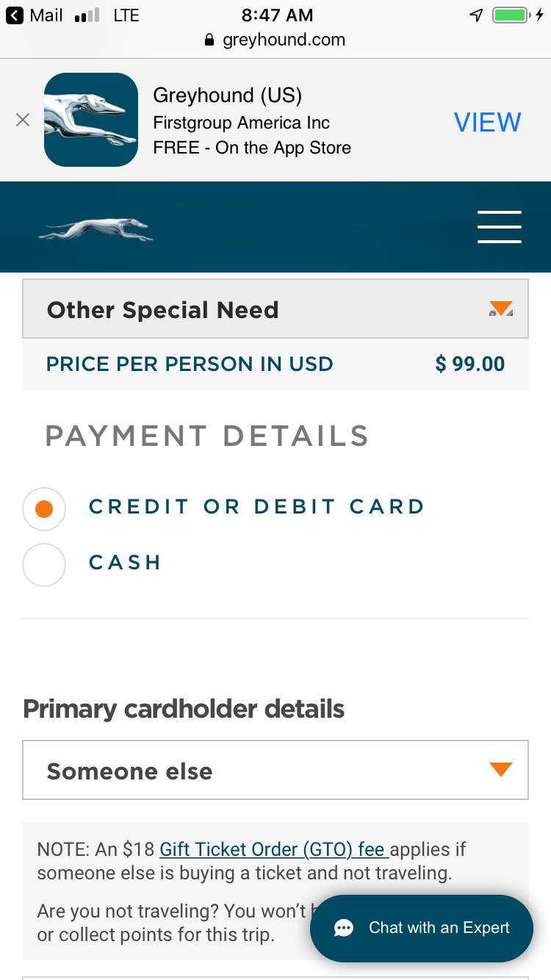Screen dimensions: 551x980
Task: Tap the Greyhound app icon in banner
Action: pyautogui.click(x=91, y=120)
